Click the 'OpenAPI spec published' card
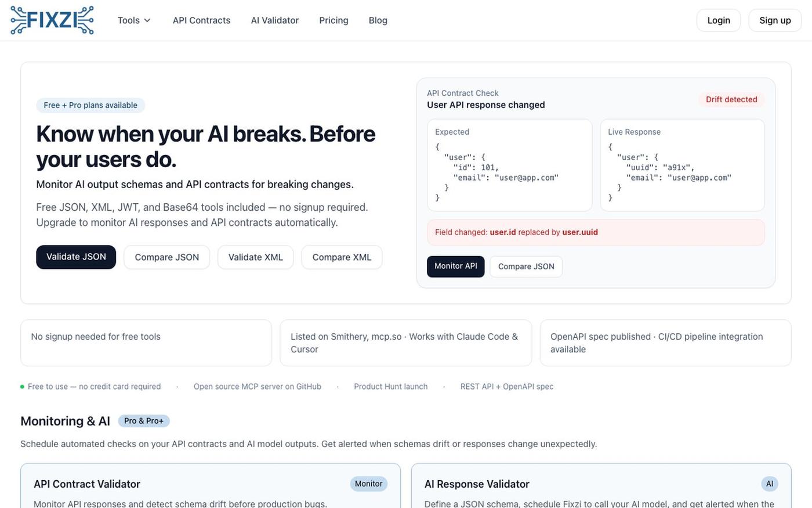The image size is (812, 508). [x=666, y=343]
